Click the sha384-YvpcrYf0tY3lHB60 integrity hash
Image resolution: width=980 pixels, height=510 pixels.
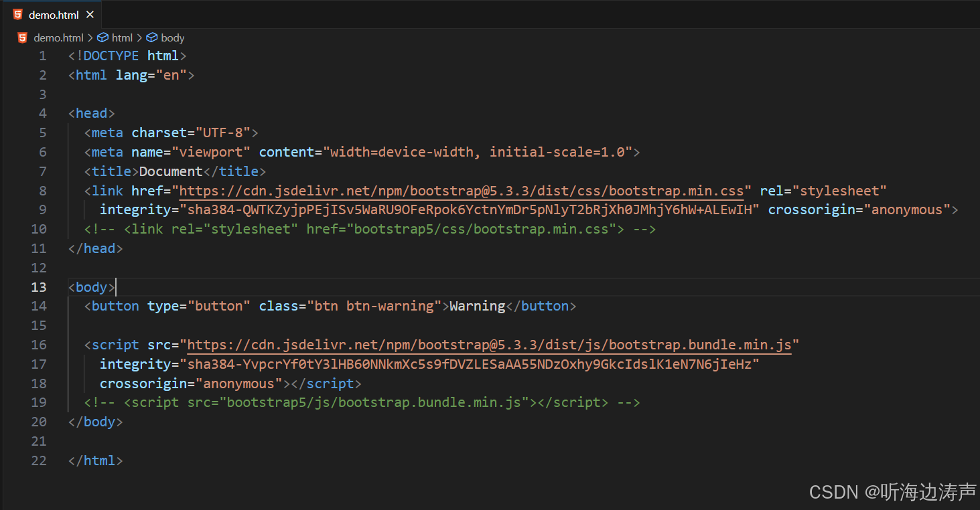470,364
